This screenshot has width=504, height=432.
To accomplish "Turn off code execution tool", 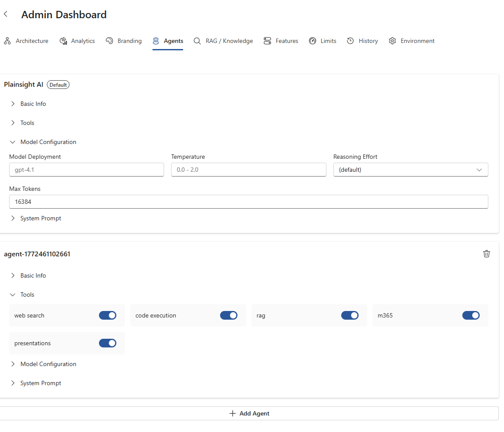I will [x=229, y=315].
